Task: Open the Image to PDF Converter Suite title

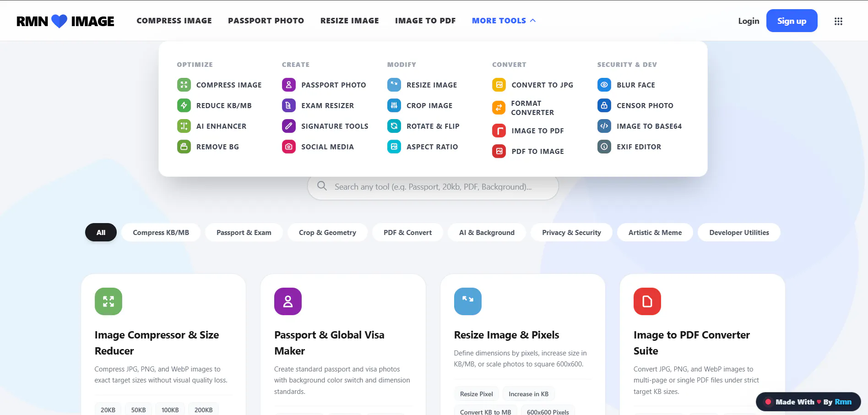Action: point(692,343)
